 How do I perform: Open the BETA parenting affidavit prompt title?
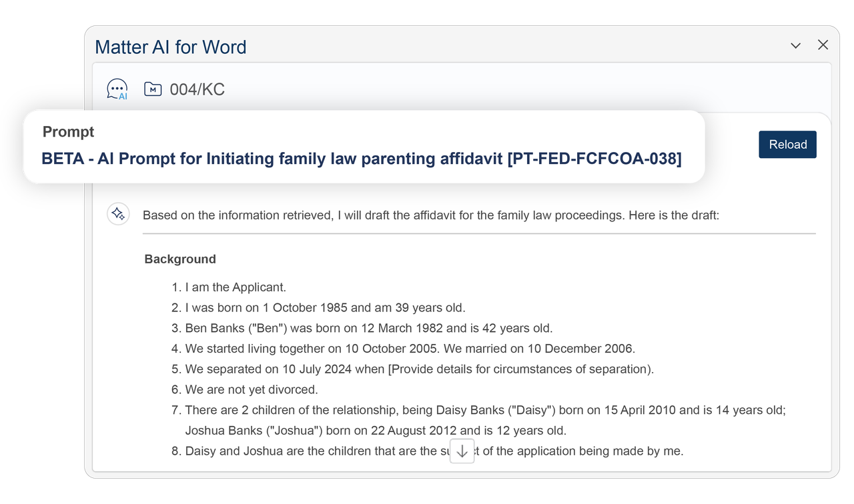click(x=361, y=159)
